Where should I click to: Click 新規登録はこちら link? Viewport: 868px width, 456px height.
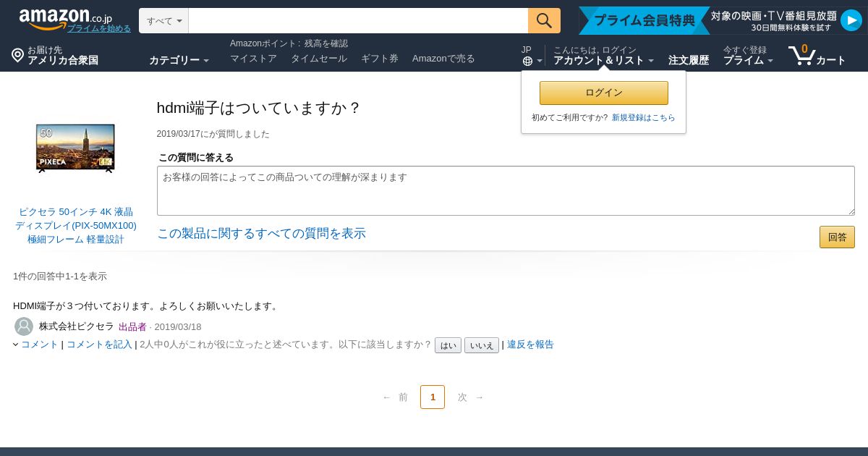(x=644, y=117)
